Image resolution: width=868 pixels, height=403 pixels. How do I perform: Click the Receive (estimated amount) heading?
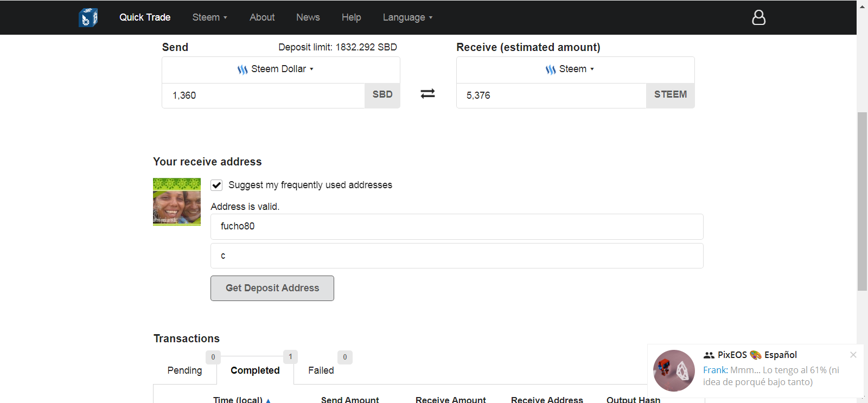coord(528,47)
